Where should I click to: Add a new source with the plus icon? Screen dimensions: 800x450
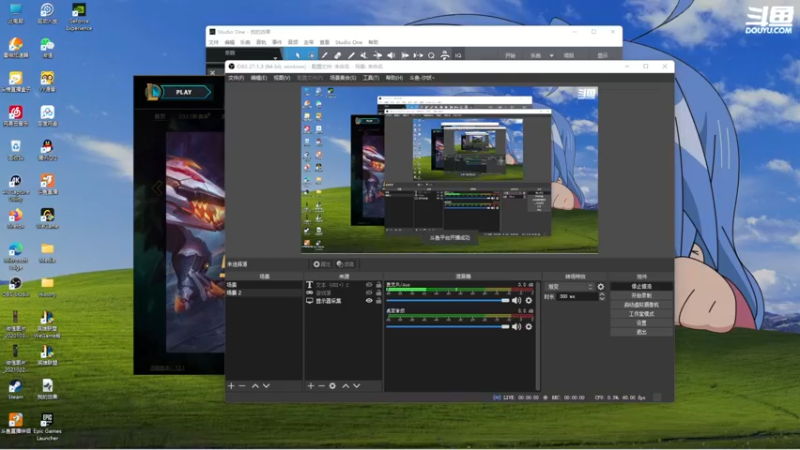click(x=311, y=386)
